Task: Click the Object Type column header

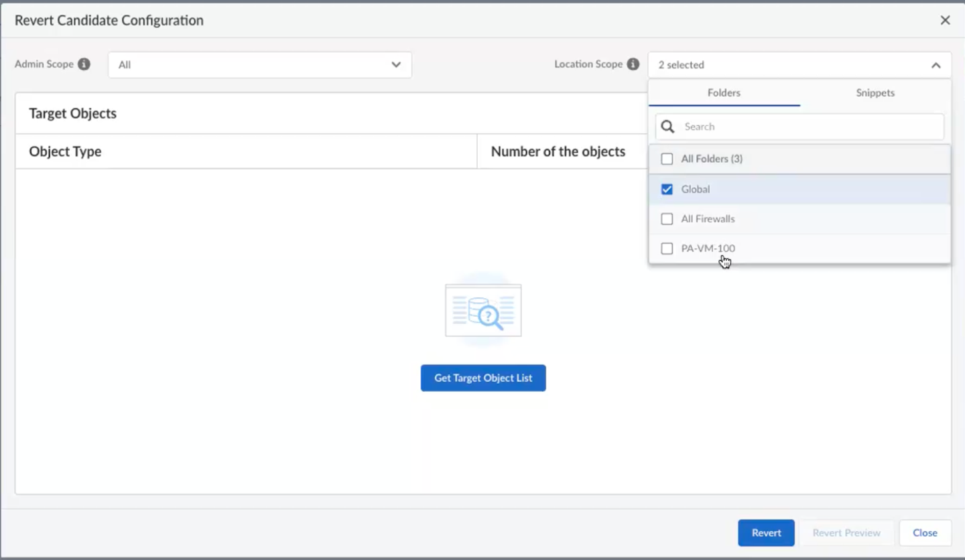Action: point(65,151)
